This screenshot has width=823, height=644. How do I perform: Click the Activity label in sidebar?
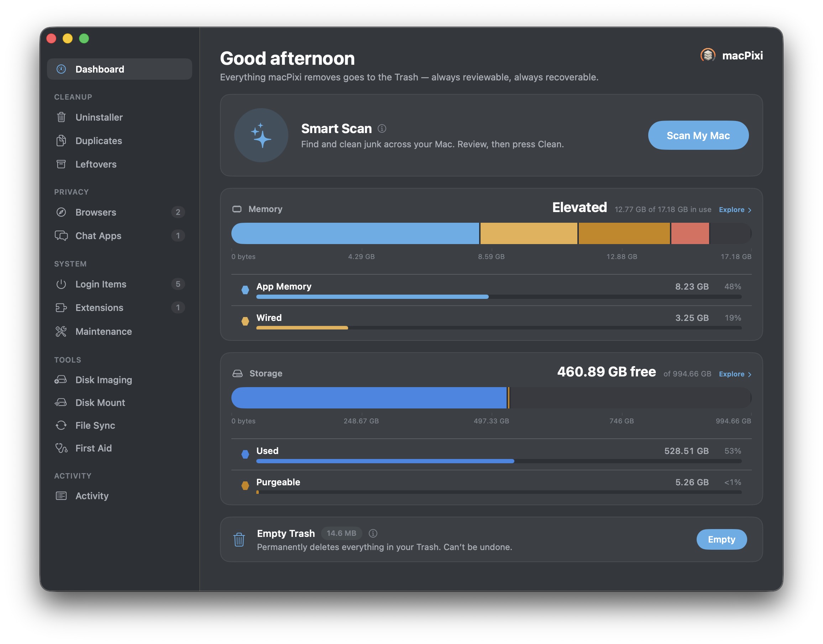click(91, 496)
